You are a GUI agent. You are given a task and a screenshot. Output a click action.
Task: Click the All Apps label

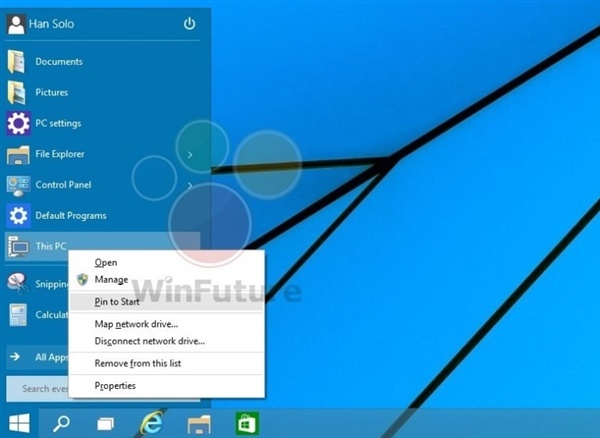(51, 357)
